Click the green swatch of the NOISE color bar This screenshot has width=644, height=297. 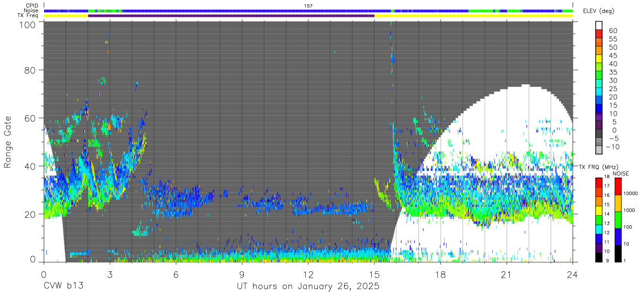point(617,220)
